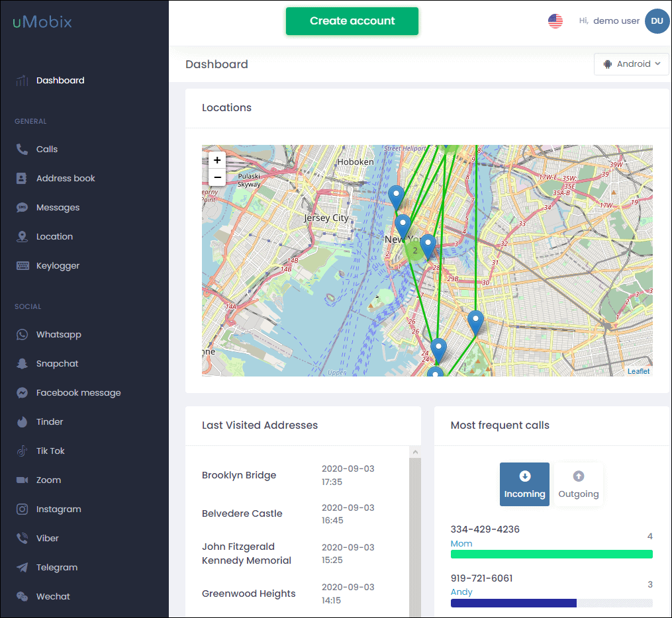
Task: Click the Telegram paper plane icon
Action: (23, 568)
